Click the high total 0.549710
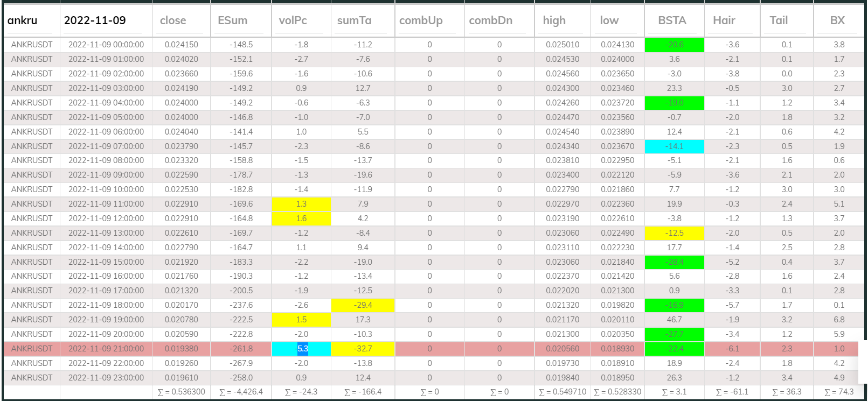868x402 pixels. 563,392
